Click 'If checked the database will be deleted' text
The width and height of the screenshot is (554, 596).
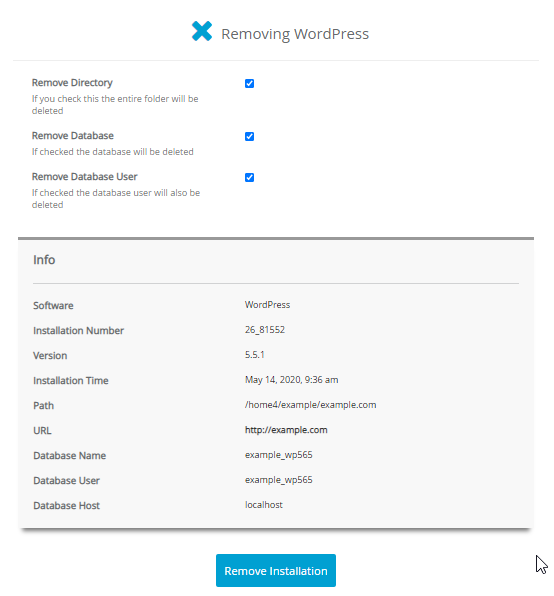(x=112, y=152)
